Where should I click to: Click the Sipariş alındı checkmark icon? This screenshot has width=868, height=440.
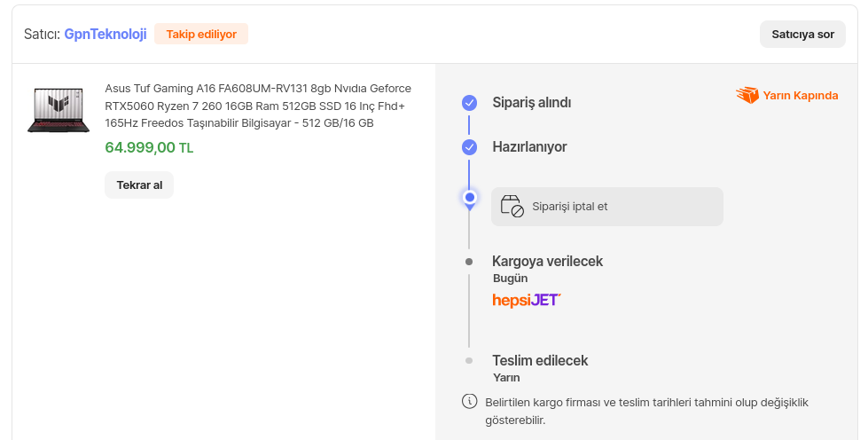(x=469, y=103)
